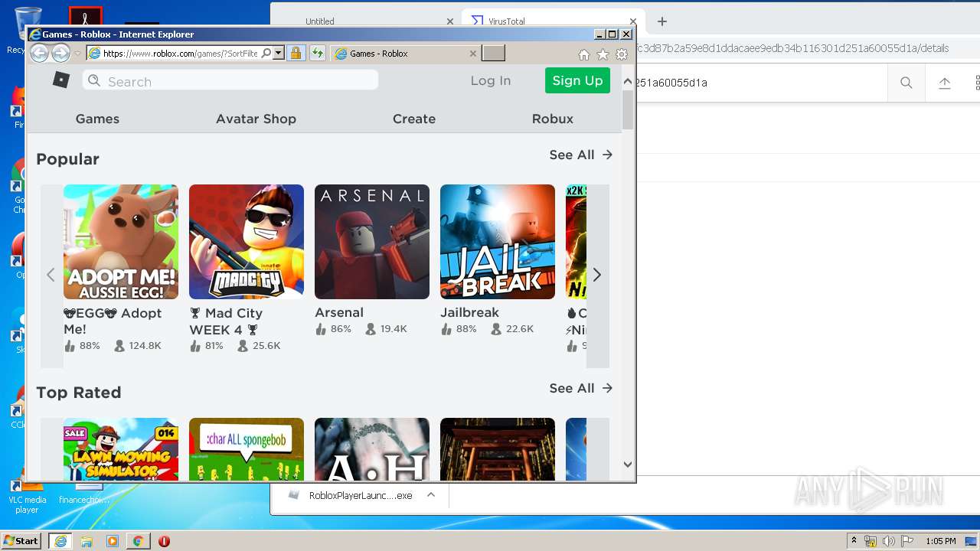980x551 pixels.
Task: Advance Popular carousel with right arrow
Action: pyautogui.click(x=597, y=275)
